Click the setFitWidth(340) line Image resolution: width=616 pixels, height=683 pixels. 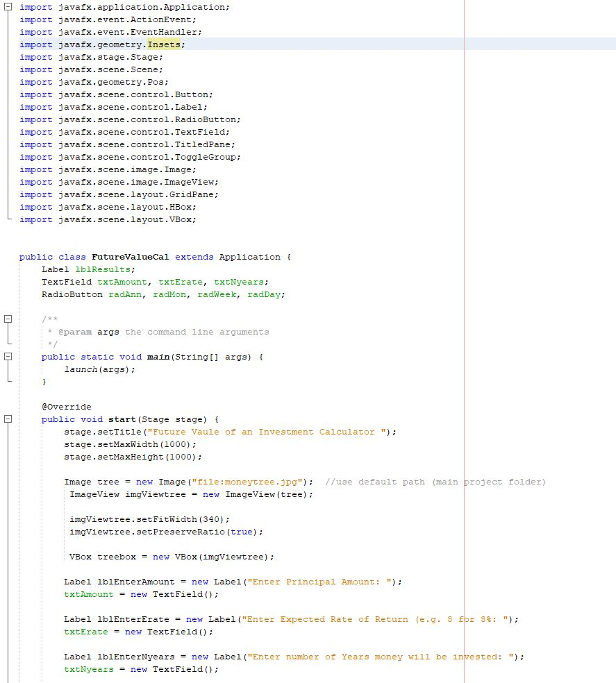click(149, 519)
